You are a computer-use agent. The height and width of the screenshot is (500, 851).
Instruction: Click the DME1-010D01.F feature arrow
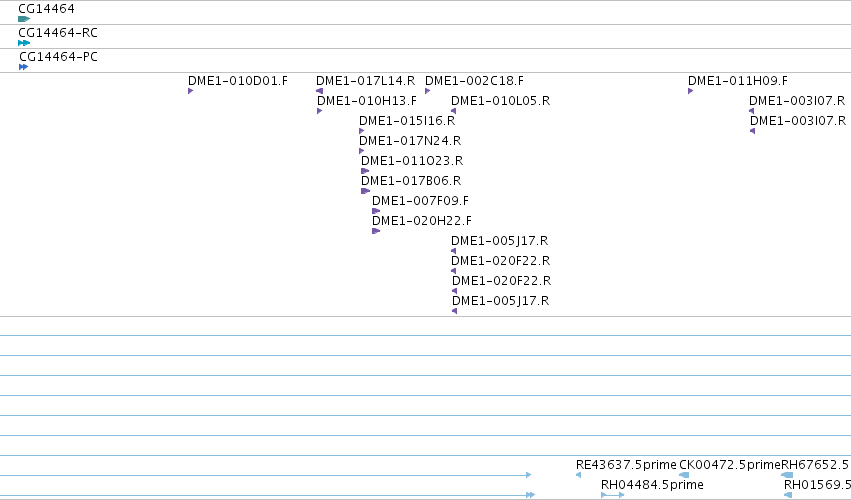[x=190, y=91]
